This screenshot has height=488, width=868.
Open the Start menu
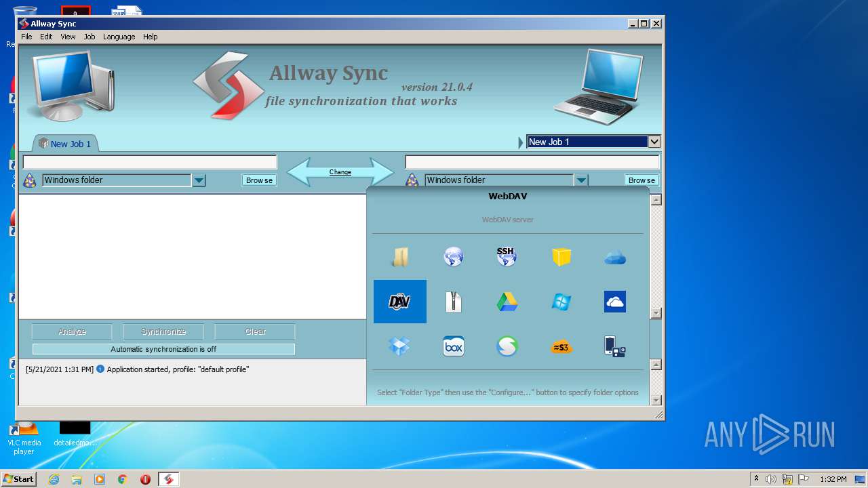point(18,479)
